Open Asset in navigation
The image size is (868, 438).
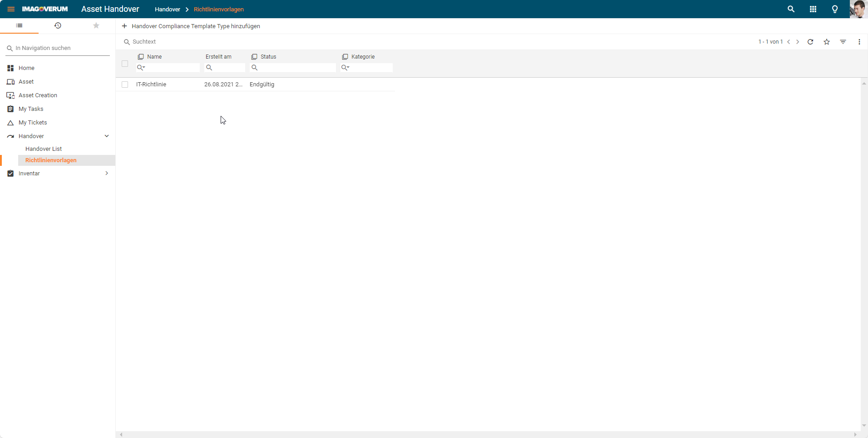click(x=26, y=82)
